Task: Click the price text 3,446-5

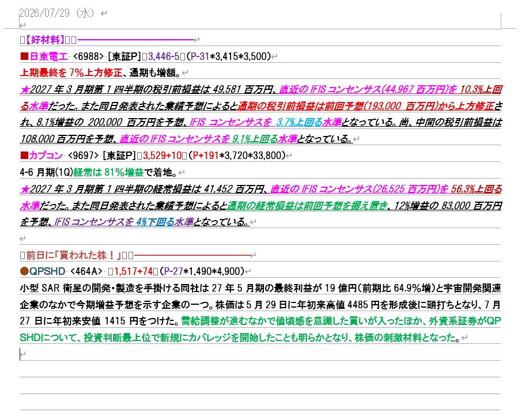Action: pos(164,56)
